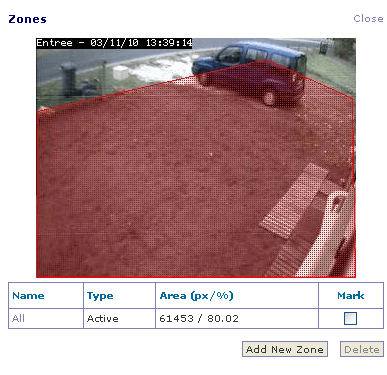Image resolution: width=387 pixels, height=375 pixels.
Task: Select the Name column header
Action: [28, 296]
